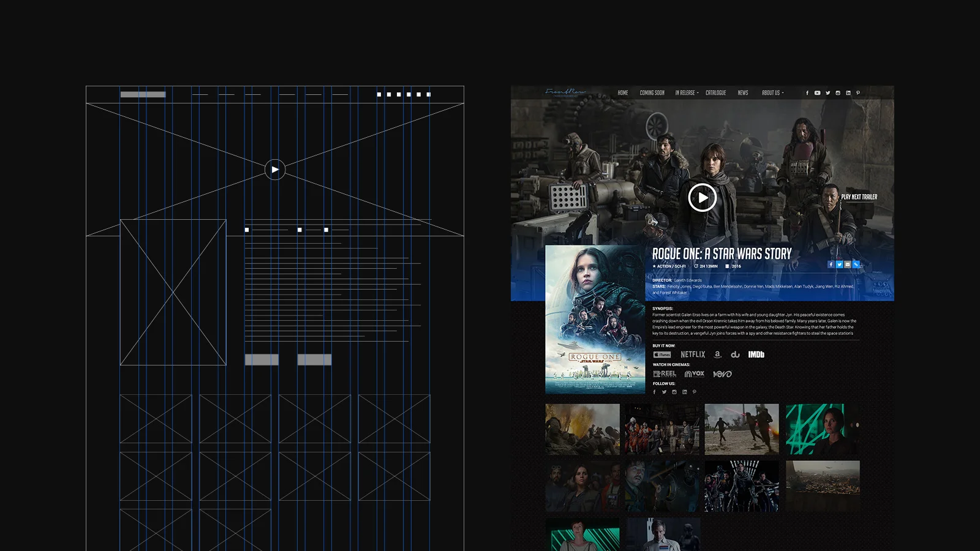
Task: Click the grey logo placeholder in wireframe header
Action: (143, 94)
